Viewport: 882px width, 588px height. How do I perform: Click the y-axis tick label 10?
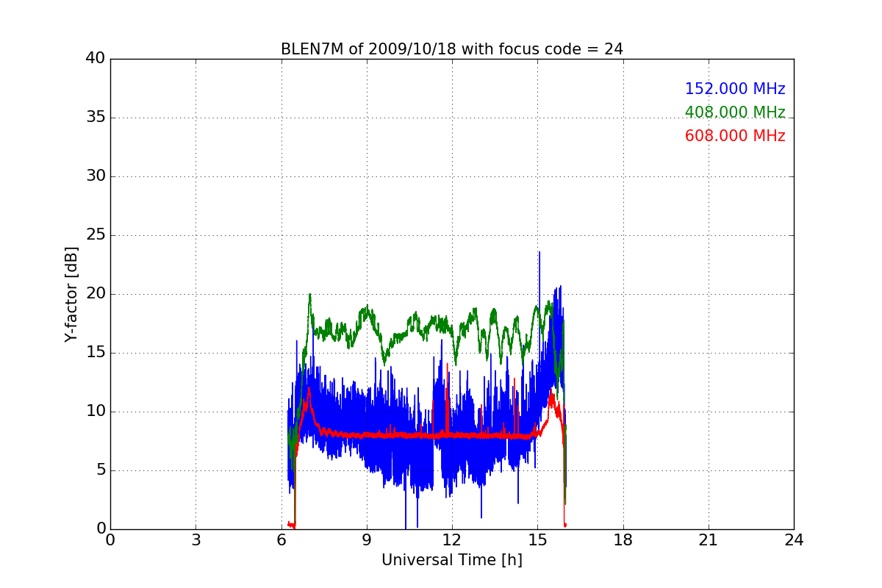click(96, 412)
